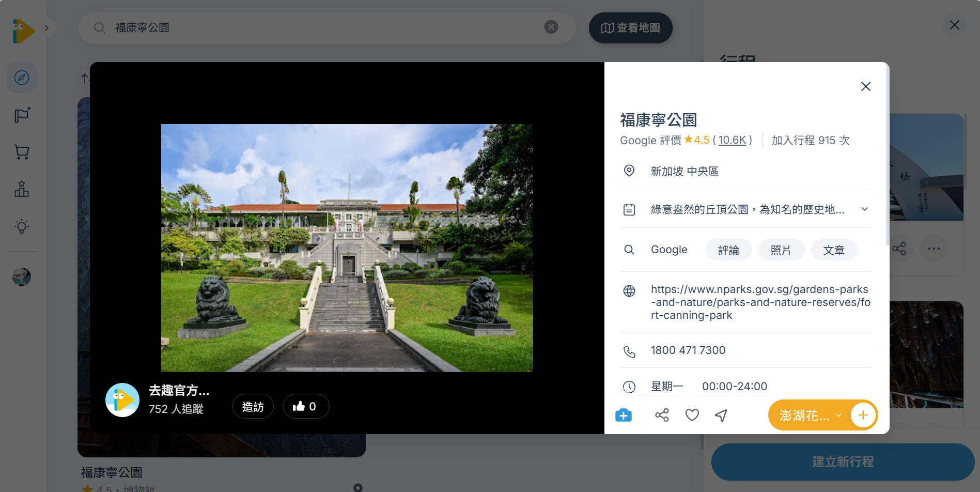Click the globe website icon
Image resolution: width=980 pixels, height=492 pixels.
pos(629,291)
